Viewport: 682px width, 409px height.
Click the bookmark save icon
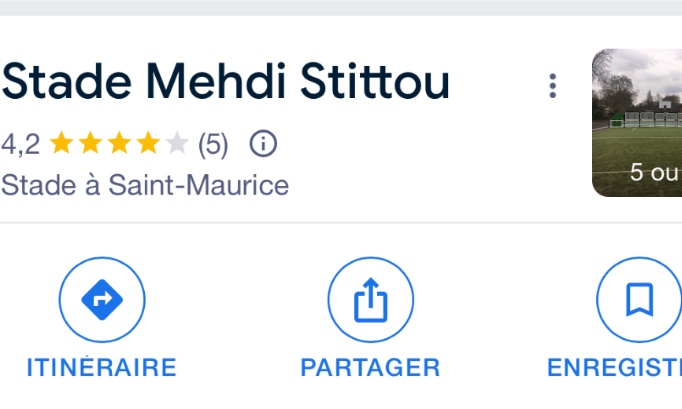[639, 300]
